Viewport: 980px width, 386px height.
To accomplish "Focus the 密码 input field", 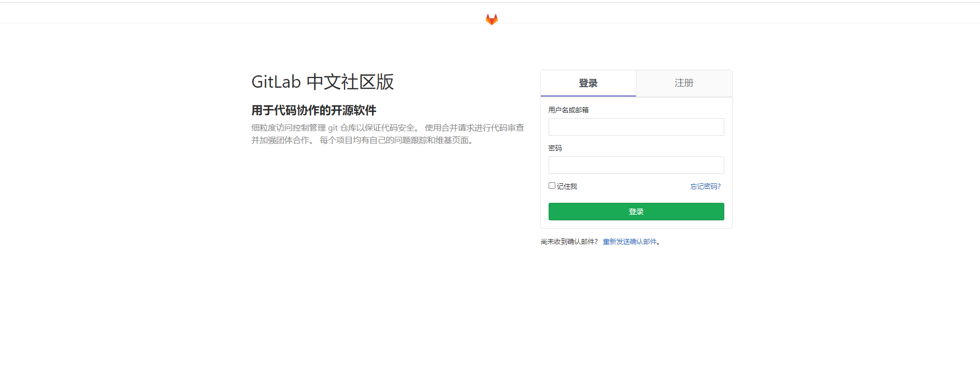I will point(636,165).
